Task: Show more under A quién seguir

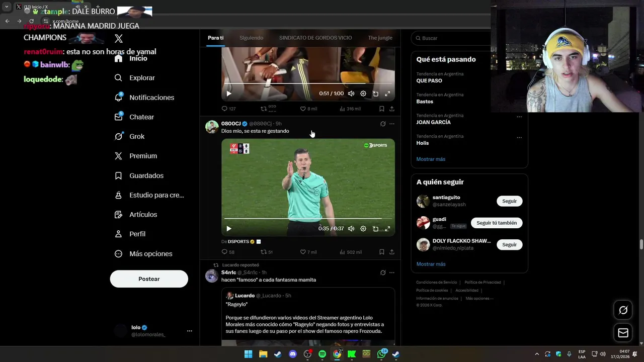Action: [x=431, y=264]
